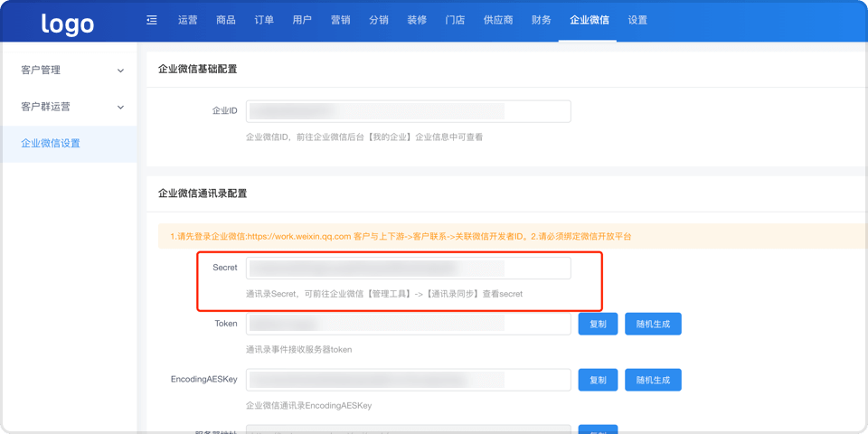Select 企业微信设置 in the sidebar

(51, 143)
